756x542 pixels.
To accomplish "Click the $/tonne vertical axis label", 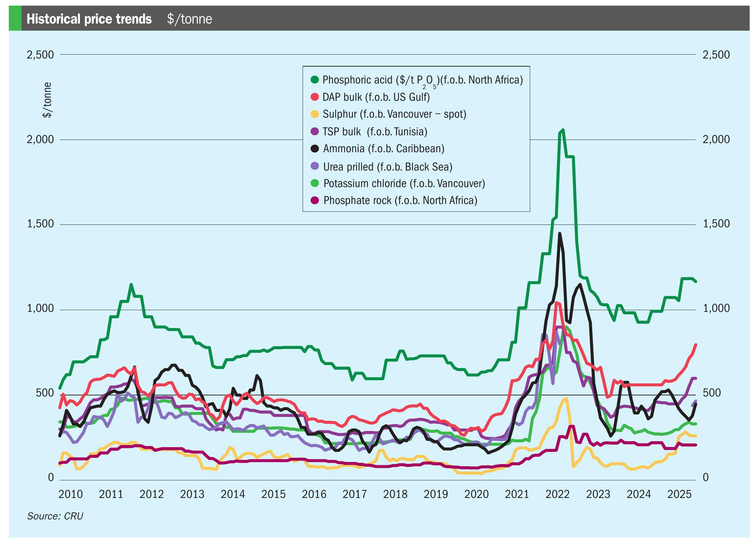I will 47,100.
